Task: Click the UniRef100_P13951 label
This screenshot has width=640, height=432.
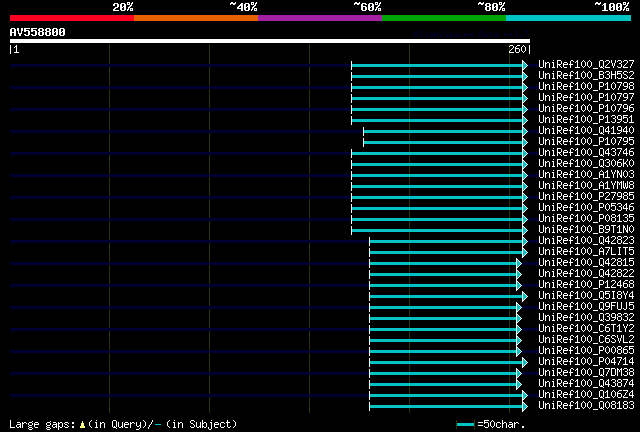Action: click(586, 119)
